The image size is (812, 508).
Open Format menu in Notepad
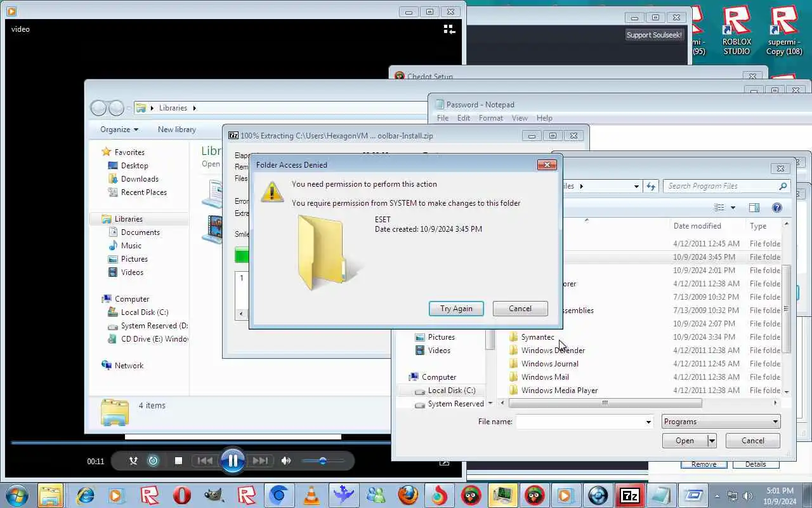pos(491,118)
